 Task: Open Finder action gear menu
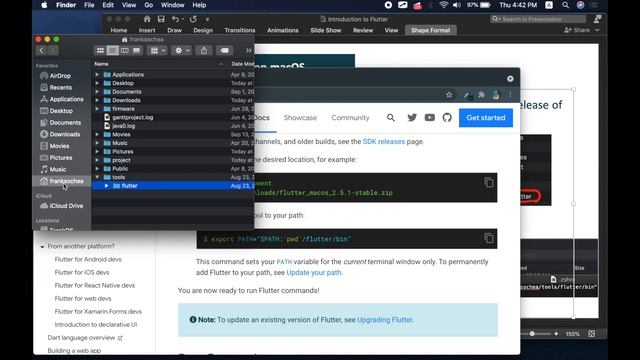(182, 50)
